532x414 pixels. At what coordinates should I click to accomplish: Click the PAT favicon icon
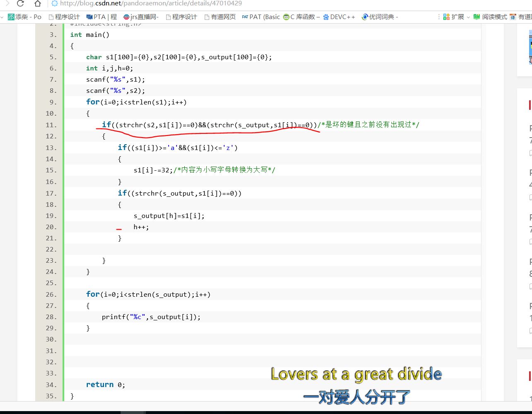[x=245, y=17]
